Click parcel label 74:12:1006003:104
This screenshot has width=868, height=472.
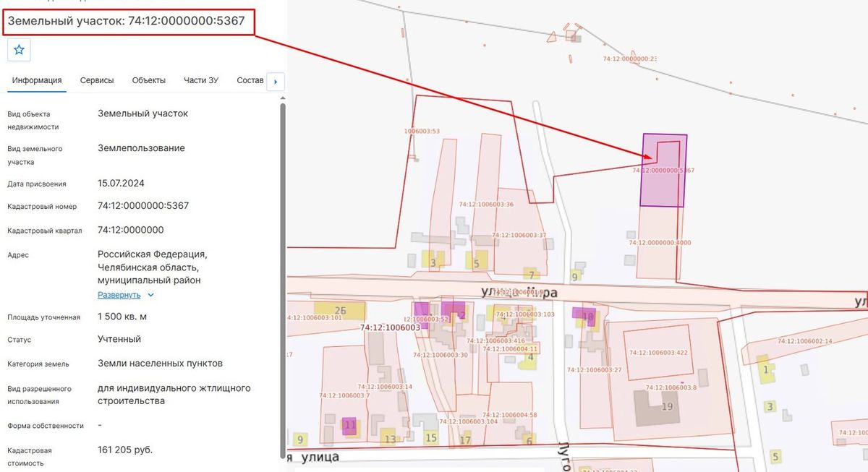click(467, 421)
